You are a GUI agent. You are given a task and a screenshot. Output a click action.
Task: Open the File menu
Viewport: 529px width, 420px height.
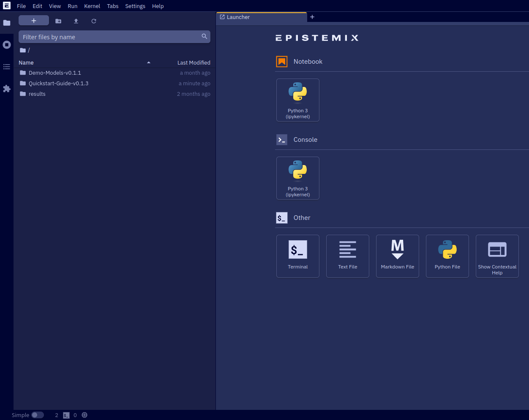pos(22,6)
